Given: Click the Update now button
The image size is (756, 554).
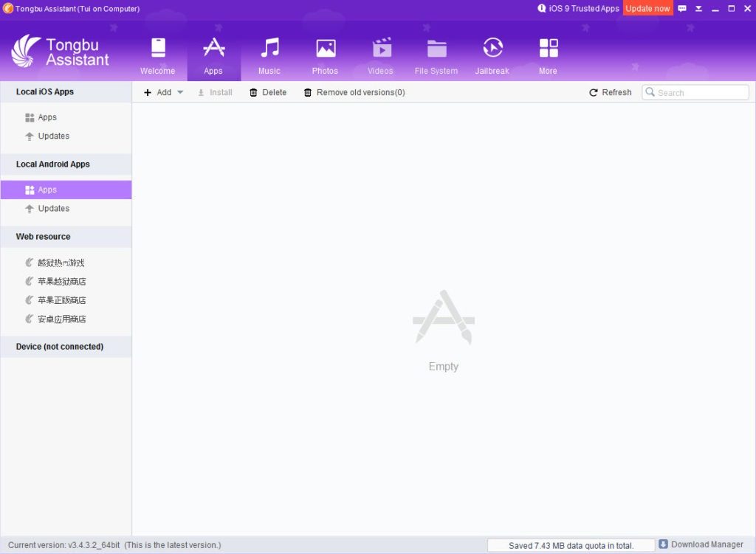Looking at the screenshot, I should (x=647, y=8).
